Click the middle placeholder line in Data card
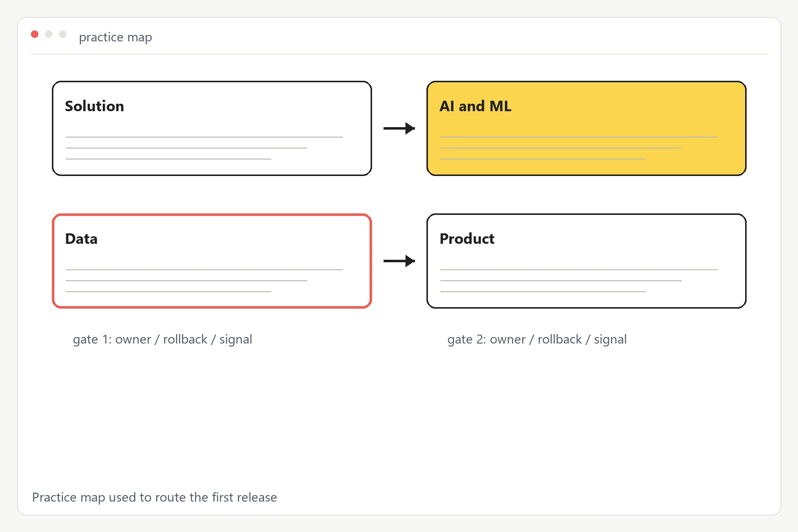 [187, 281]
